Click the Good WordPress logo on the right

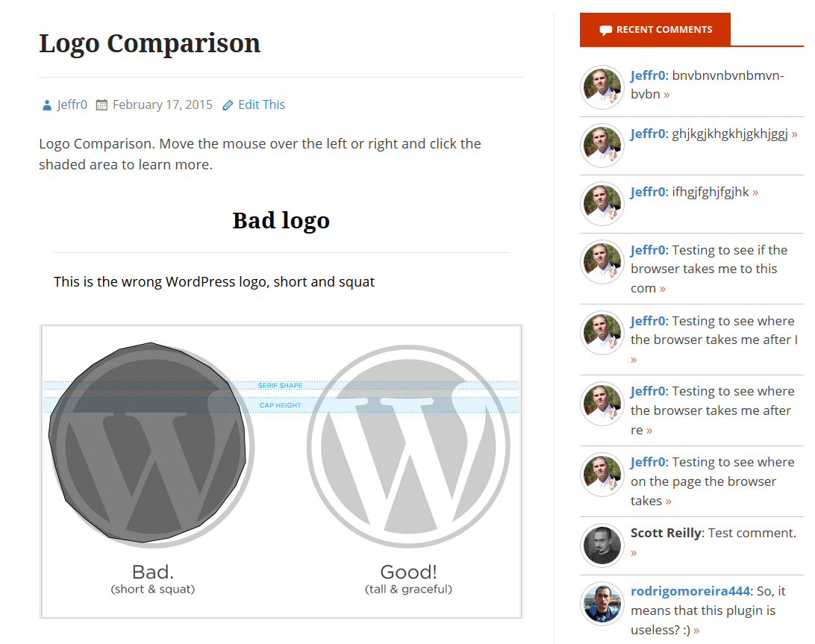pyautogui.click(x=408, y=446)
